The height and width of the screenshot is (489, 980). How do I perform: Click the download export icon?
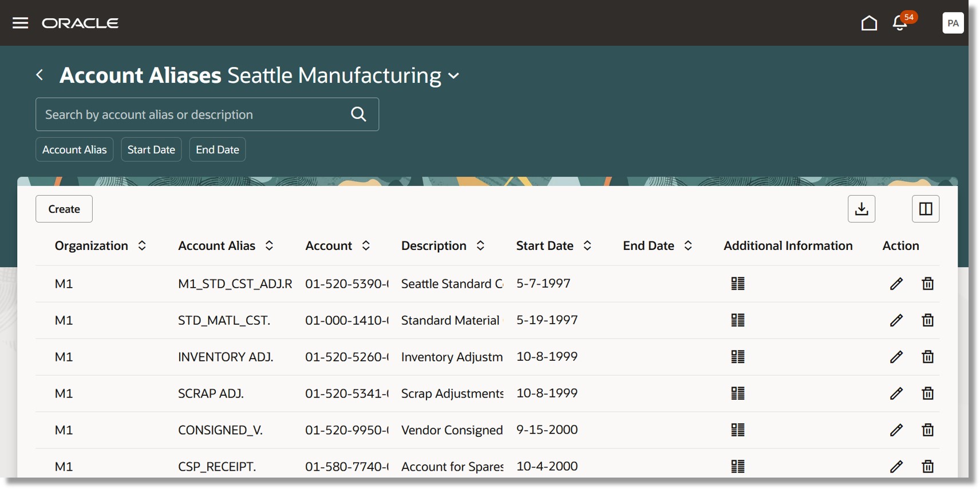pos(862,209)
